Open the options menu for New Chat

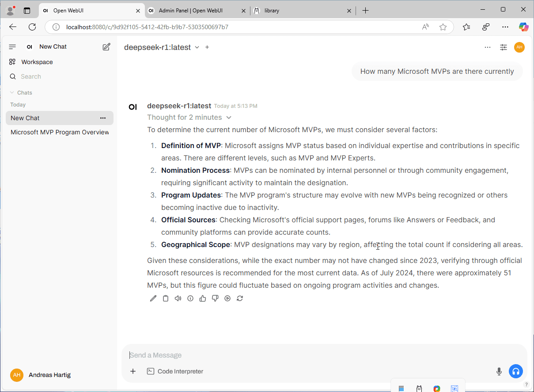[x=102, y=118]
